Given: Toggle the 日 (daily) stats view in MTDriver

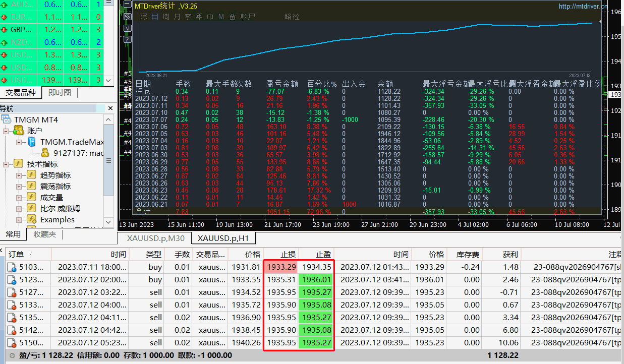Looking at the screenshot, I should pos(154,17).
